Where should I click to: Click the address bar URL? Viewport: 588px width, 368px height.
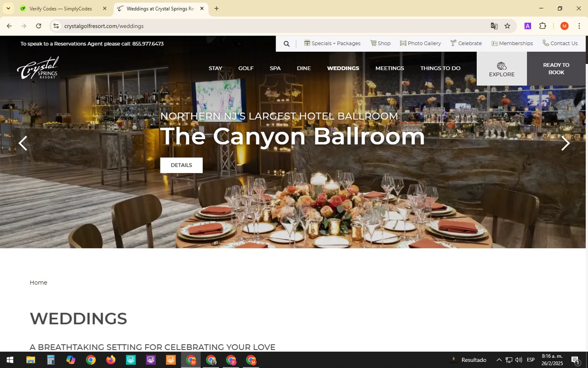click(104, 26)
